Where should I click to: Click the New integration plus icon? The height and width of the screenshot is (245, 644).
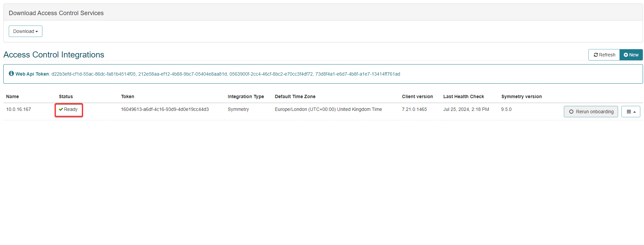click(x=625, y=55)
